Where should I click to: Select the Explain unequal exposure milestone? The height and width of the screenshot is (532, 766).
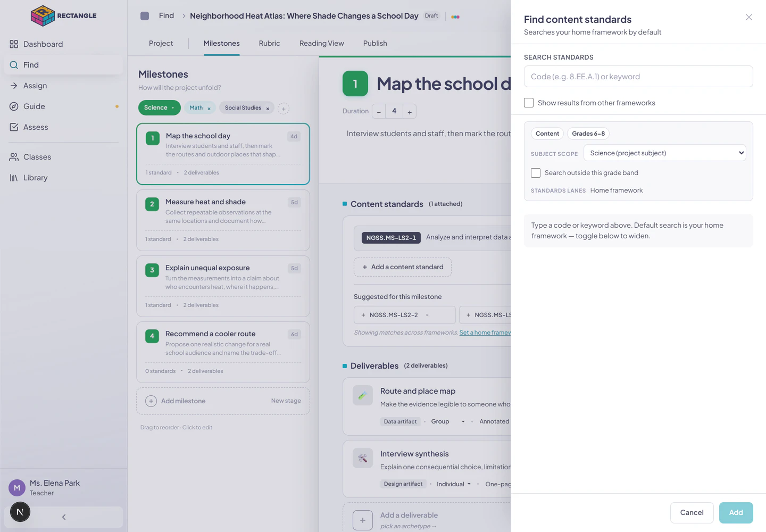pyautogui.click(x=223, y=286)
